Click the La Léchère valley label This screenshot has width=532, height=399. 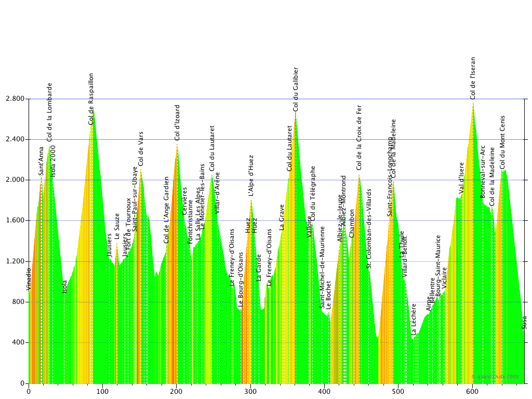pyautogui.click(x=414, y=319)
